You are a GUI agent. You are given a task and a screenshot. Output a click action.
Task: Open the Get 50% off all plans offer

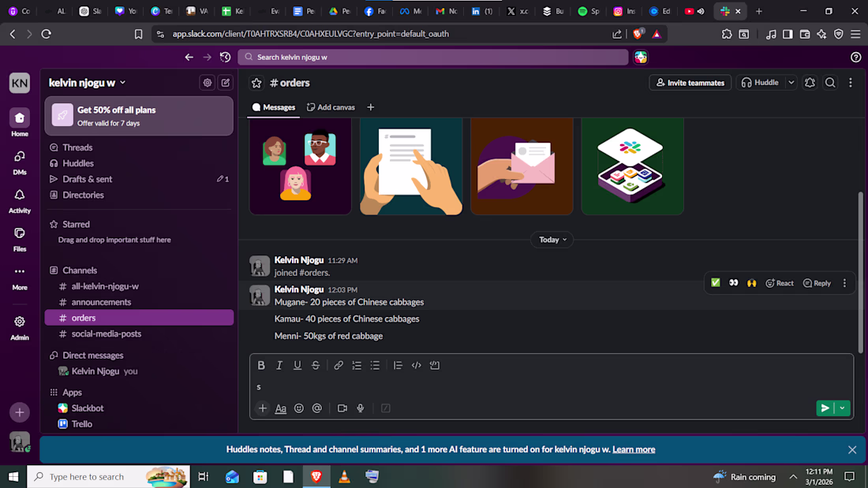pyautogui.click(x=139, y=116)
